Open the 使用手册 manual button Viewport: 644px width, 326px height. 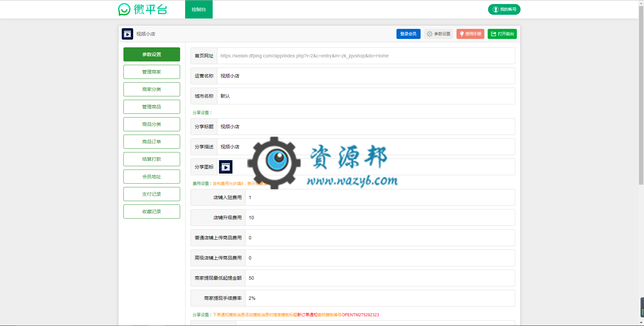(x=470, y=34)
